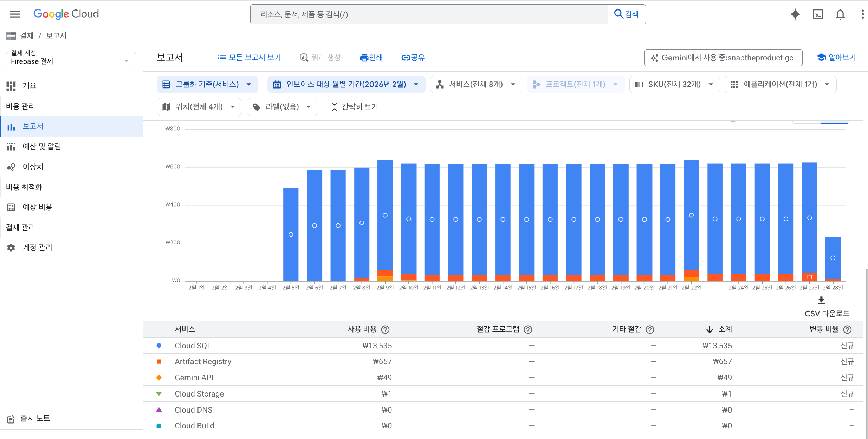Expand the 결제 계정 Firebase 결제 dropdown
Image resolution: width=868 pixels, height=439 pixels.
point(71,61)
